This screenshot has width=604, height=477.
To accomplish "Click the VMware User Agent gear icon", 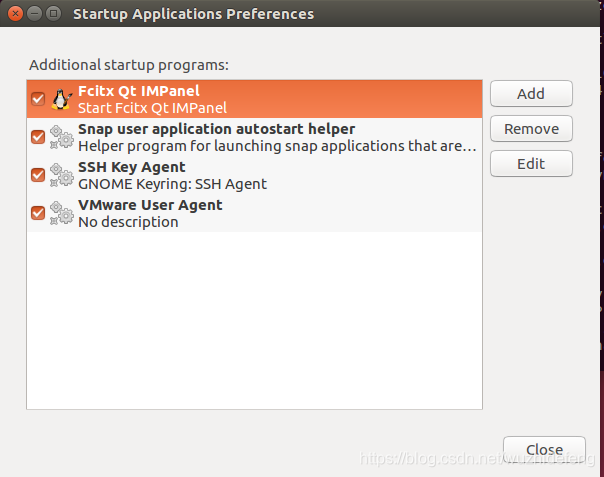I will [61, 213].
